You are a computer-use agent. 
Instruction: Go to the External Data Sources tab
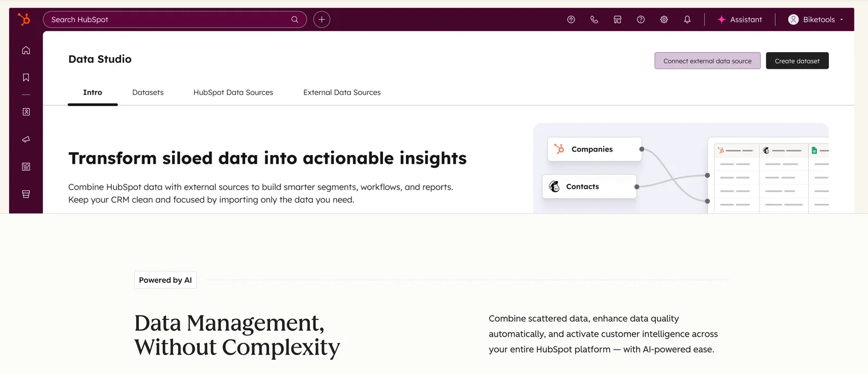click(342, 93)
